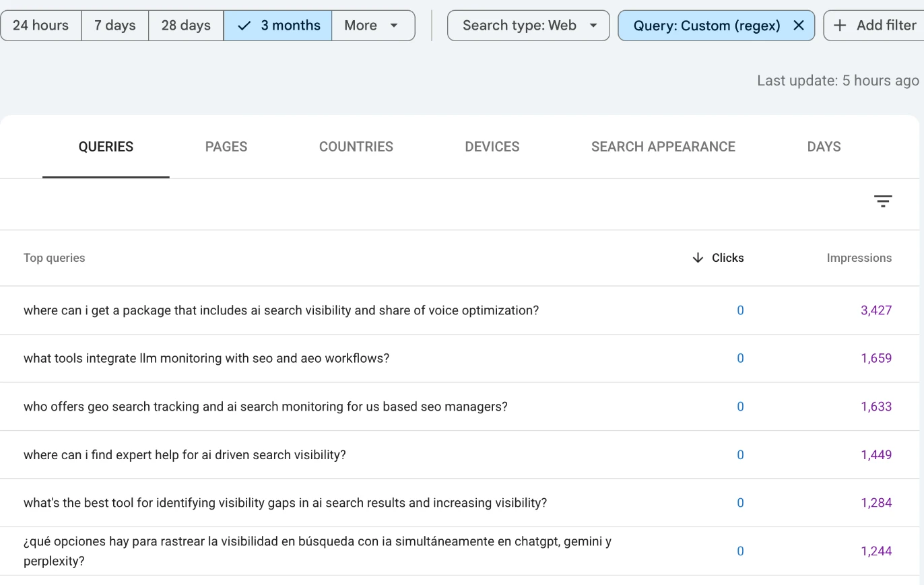Open the table filter rows icon
This screenshot has height=585, width=924.
coord(883,201)
